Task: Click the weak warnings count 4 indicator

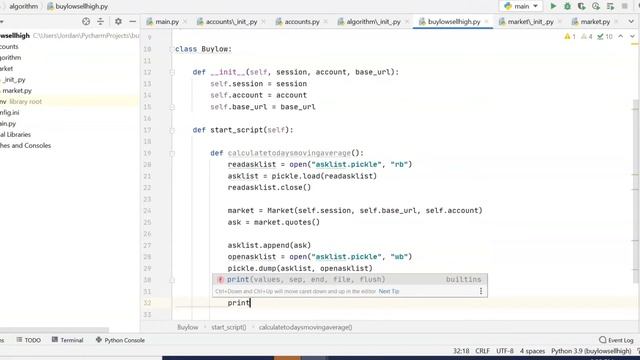Action: click(587, 37)
